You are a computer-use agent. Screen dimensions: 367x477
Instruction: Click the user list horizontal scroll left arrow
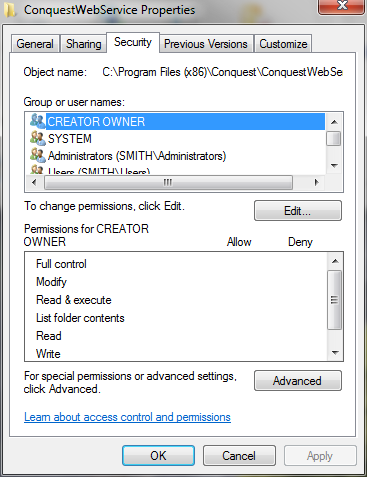[x=34, y=182]
